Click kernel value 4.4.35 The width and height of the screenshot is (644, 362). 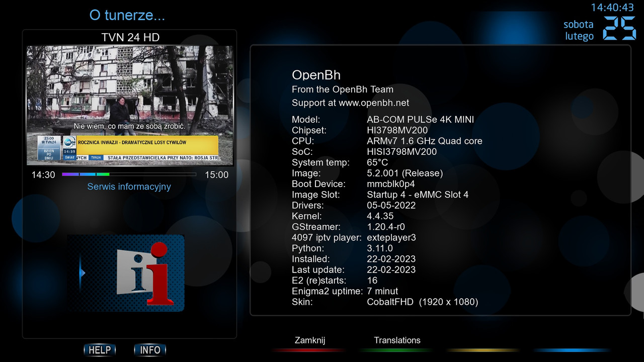point(380,216)
